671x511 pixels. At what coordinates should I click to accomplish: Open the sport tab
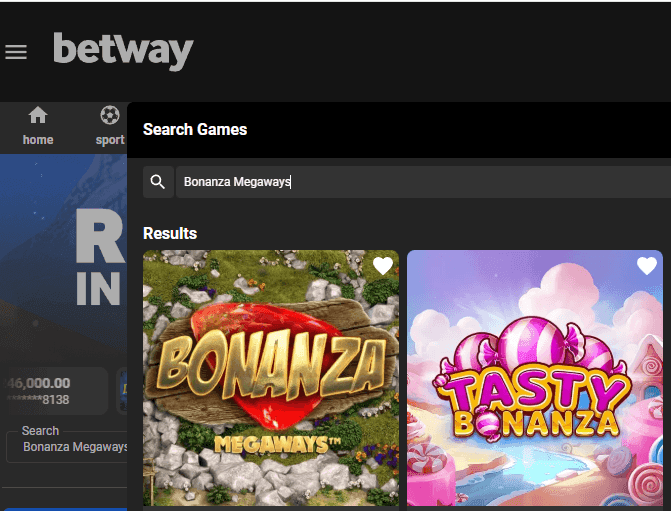[x=110, y=126]
